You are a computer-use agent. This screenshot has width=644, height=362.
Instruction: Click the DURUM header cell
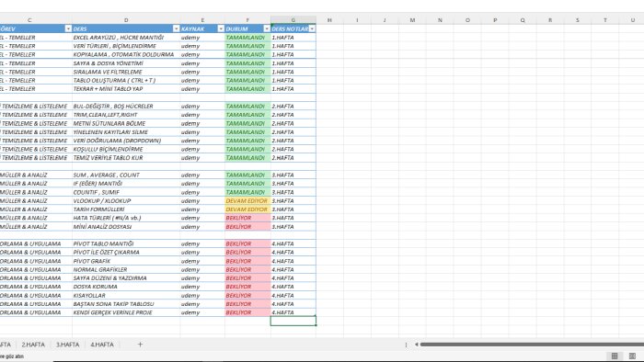247,28
